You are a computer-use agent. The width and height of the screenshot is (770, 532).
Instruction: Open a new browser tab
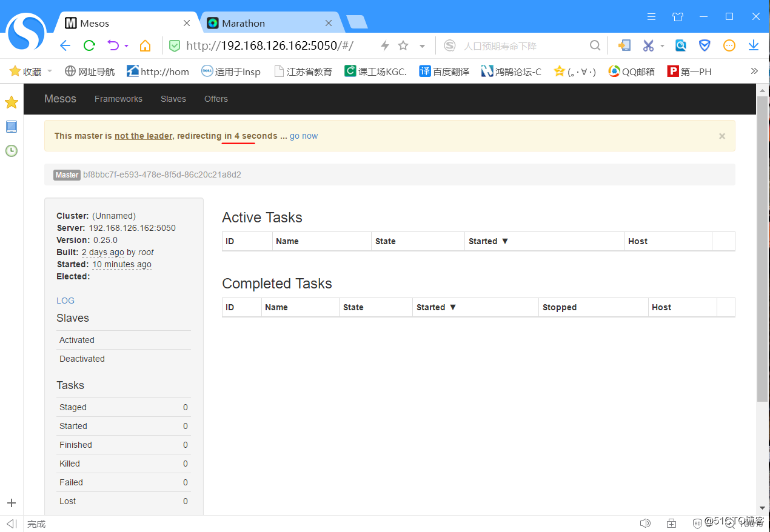357,22
